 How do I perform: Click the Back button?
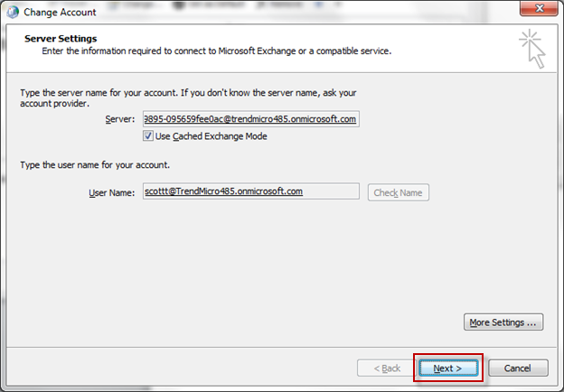[380, 369]
